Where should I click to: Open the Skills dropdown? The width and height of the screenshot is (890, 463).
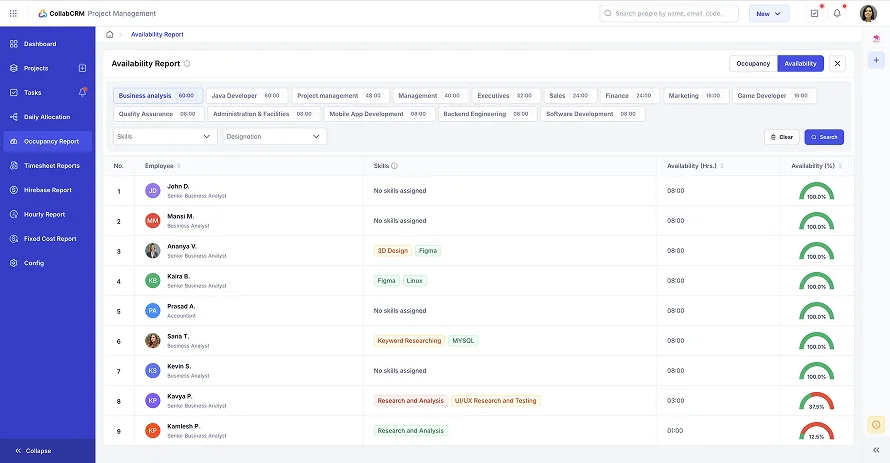(x=165, y=137)
